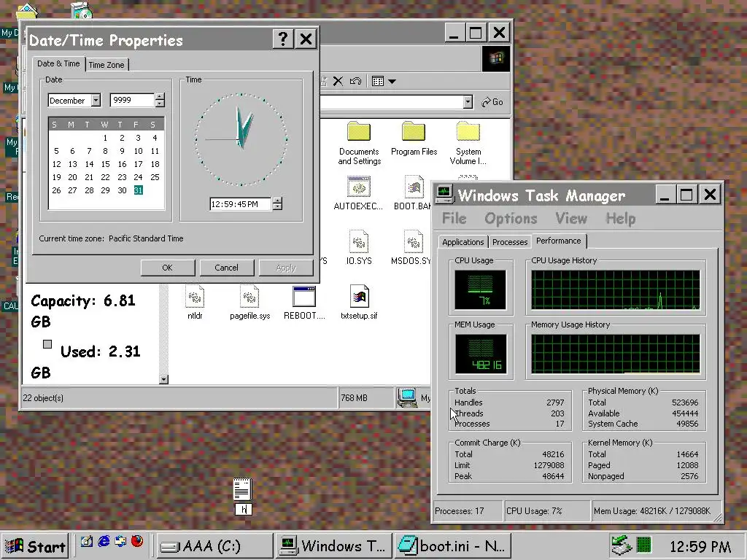Open Task Manager View menu
The image size is (747, 560).
point(571,219)
